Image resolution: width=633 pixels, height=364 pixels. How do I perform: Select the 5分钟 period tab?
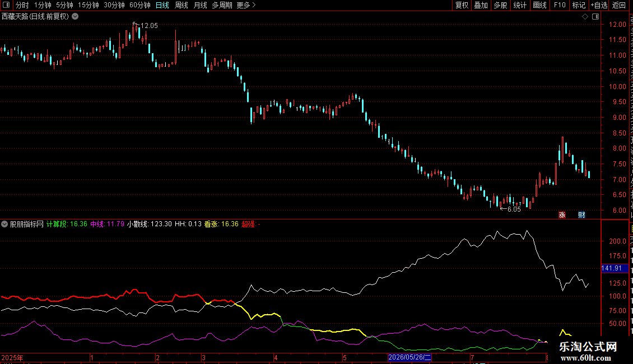(64, 5)
